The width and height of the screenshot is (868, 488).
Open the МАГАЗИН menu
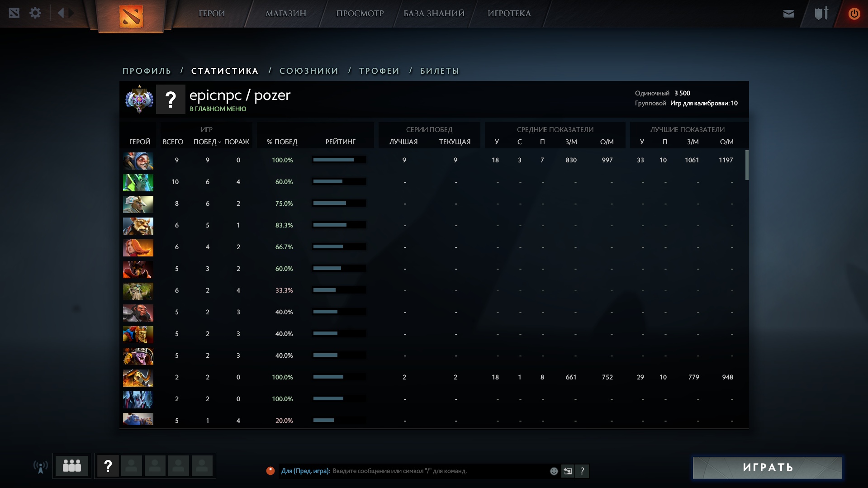(x=286, y=14)
